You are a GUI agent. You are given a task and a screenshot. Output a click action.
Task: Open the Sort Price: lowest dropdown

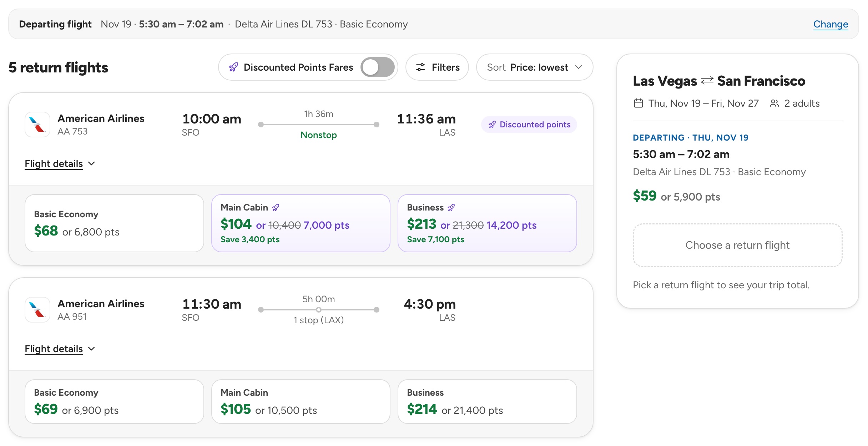coord(534,67)
